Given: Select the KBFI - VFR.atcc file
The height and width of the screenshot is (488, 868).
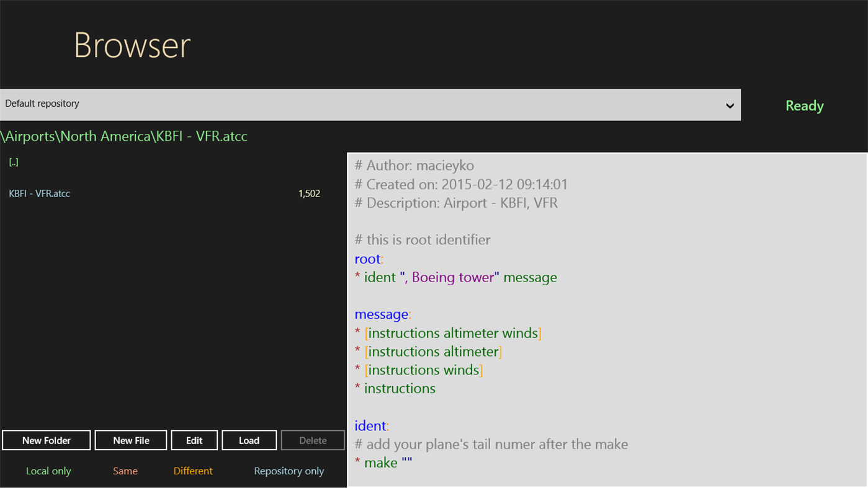Looking at the screenshot, I should pos(39,193).
